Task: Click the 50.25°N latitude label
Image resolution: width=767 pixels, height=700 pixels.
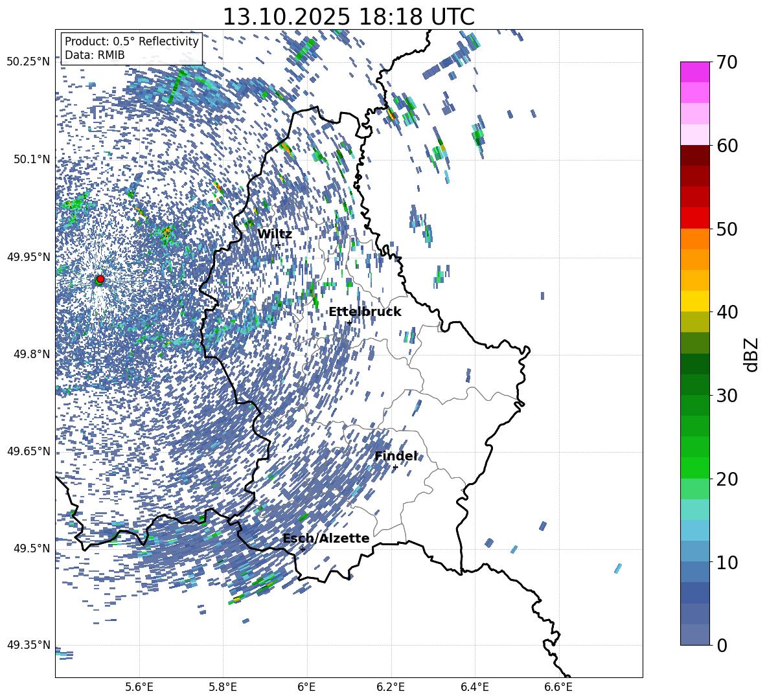Action: 29,62
